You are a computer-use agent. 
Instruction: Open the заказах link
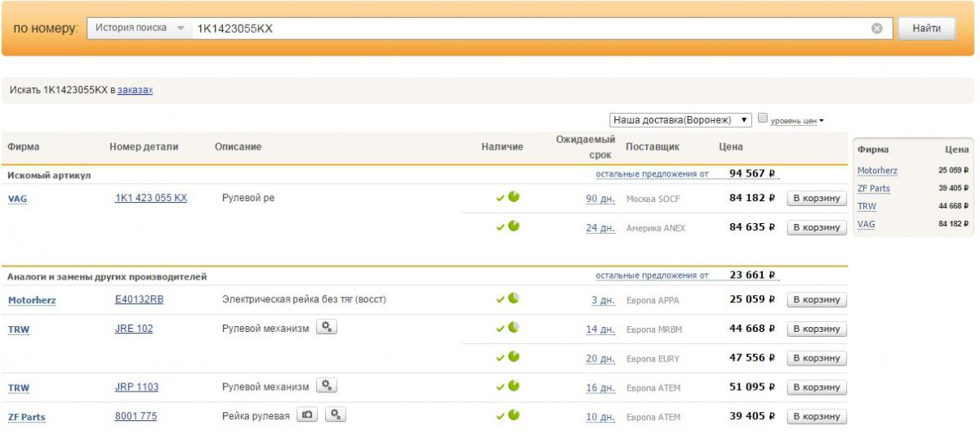point(136,90)
